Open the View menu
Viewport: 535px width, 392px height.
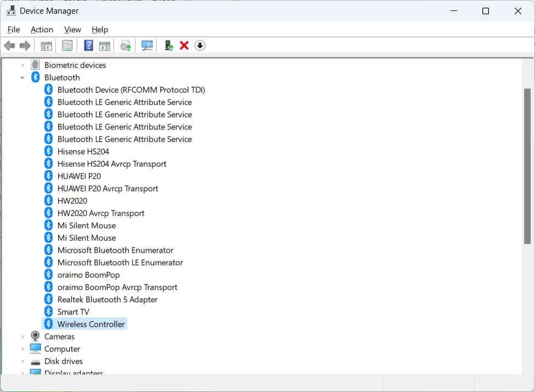72,30
